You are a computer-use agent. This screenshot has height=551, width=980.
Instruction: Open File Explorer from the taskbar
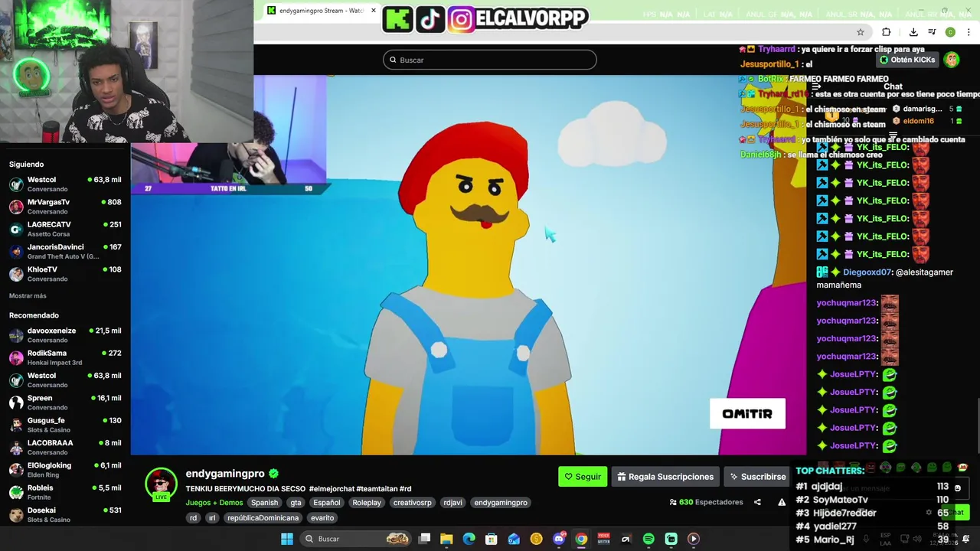[446, 539]
